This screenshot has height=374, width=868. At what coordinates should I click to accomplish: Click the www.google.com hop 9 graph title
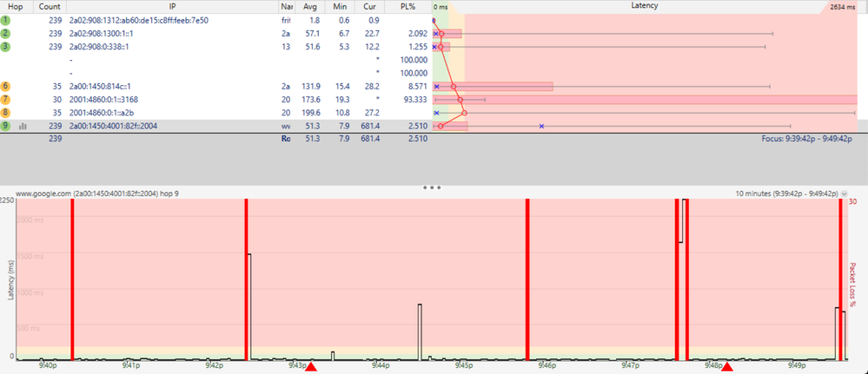[x=97, y=194]
